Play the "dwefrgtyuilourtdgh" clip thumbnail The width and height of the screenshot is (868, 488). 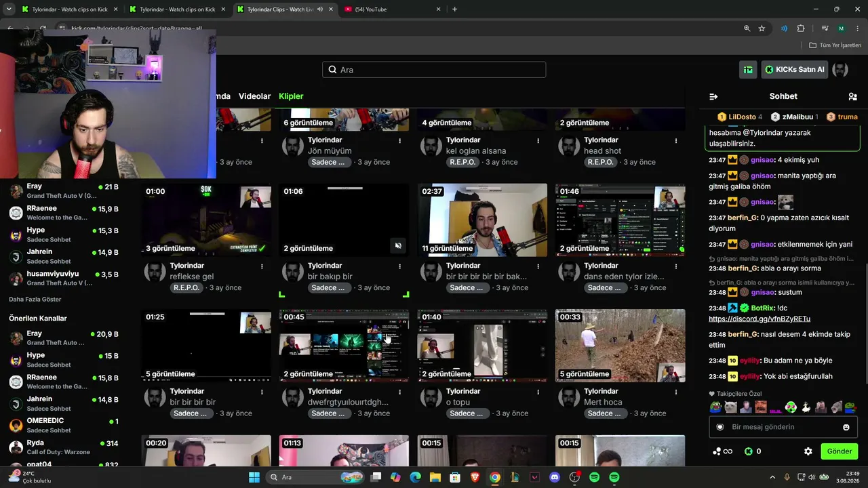point(344,346)
